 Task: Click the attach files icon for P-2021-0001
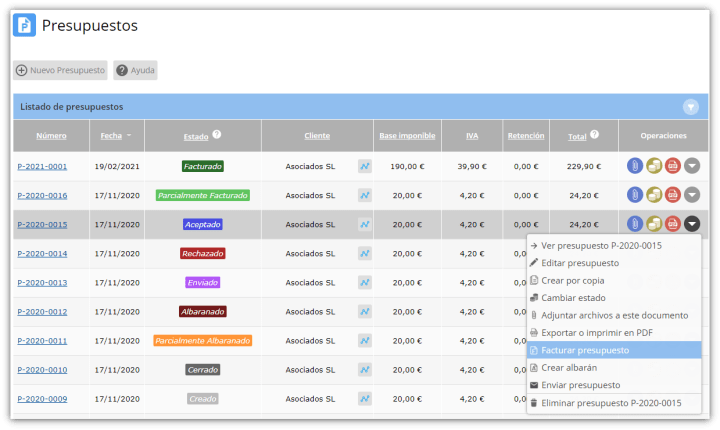tap(635, 166)
